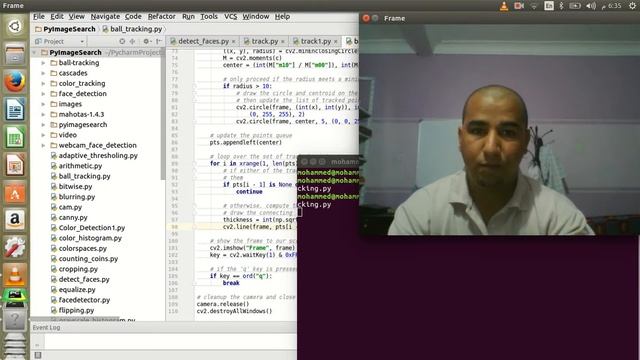
Task: Launch the Files manager from the dock
Action: (15, 54)
